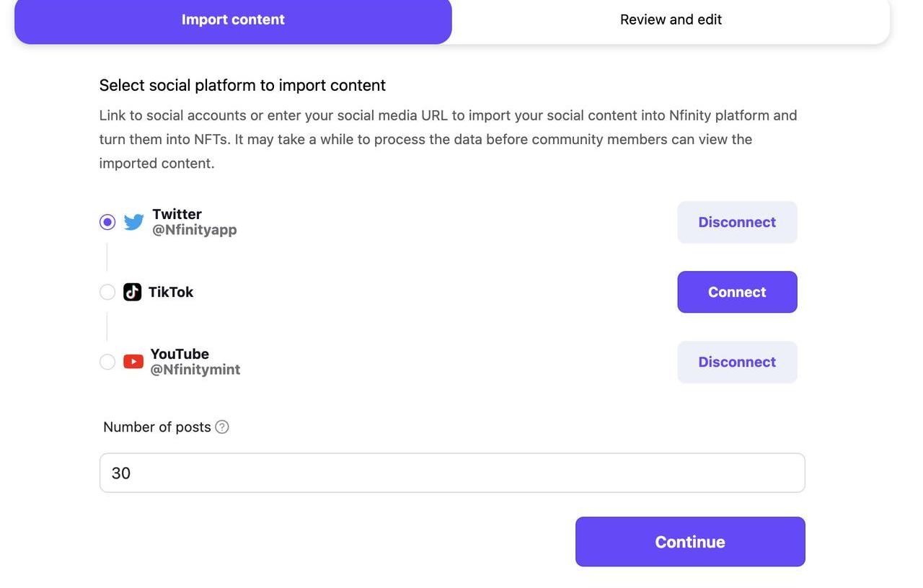Switch to the Import content tab
The width and height of the screenshot is (923, 588).
click(x=233, y=20)
